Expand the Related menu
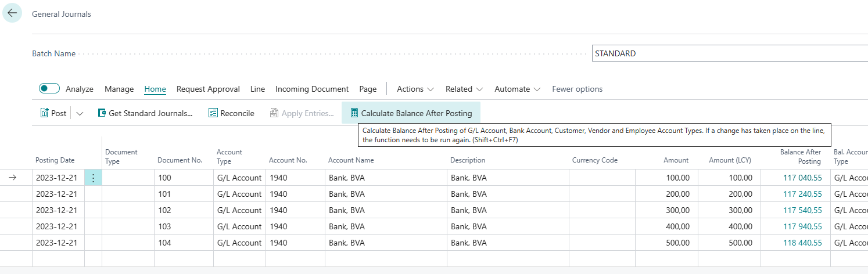 click(x=464, y=89)
